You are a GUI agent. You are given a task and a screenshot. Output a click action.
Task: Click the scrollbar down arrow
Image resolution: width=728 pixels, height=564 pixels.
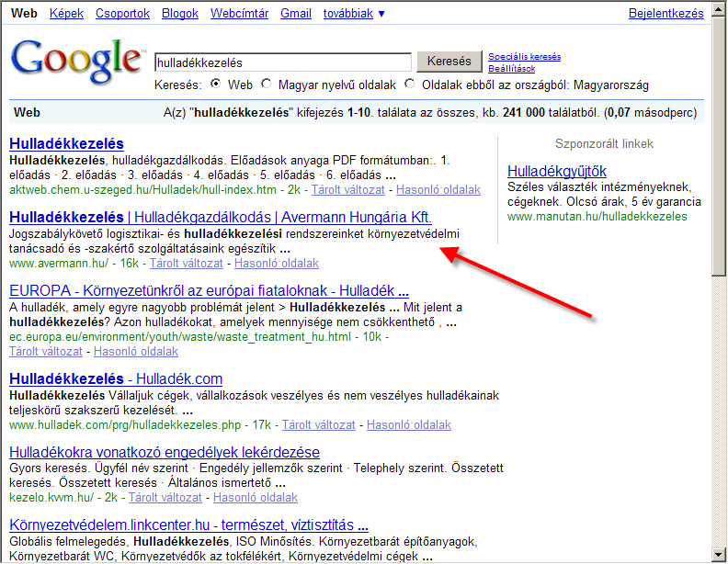[719, 555]
